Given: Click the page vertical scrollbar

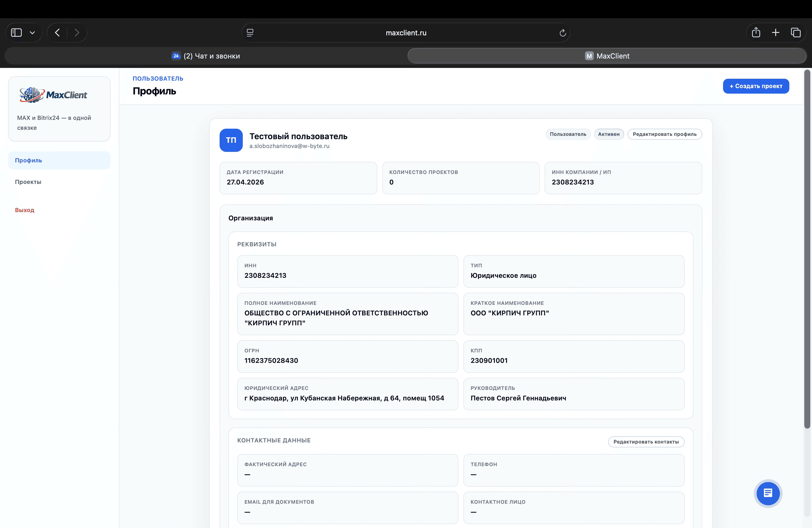Looking at the screenshot, I should pyautogui.click(x=807, y=249).
